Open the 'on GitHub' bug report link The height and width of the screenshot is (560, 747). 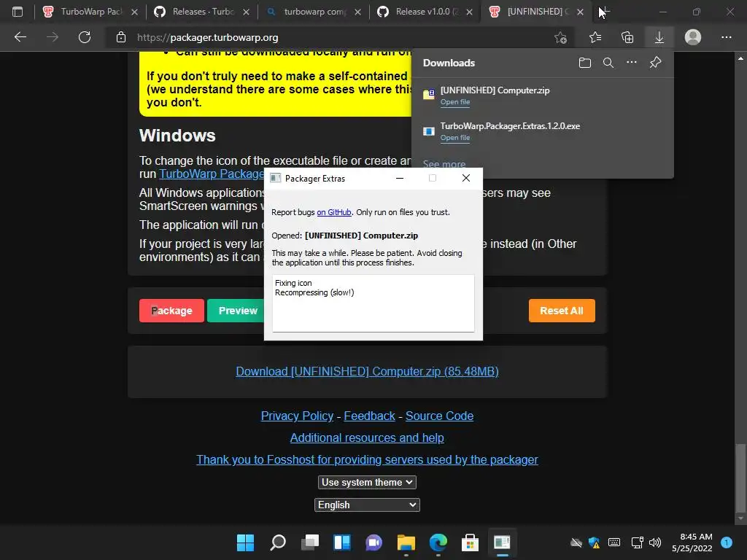[x=334, y=212]
